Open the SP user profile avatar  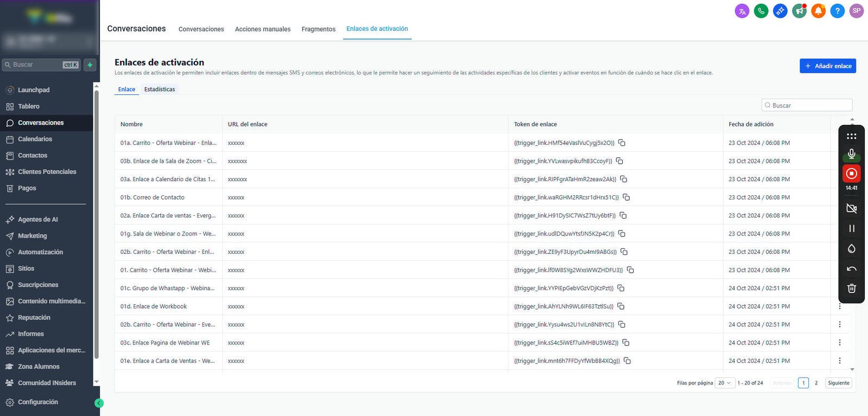coord(857,11)
